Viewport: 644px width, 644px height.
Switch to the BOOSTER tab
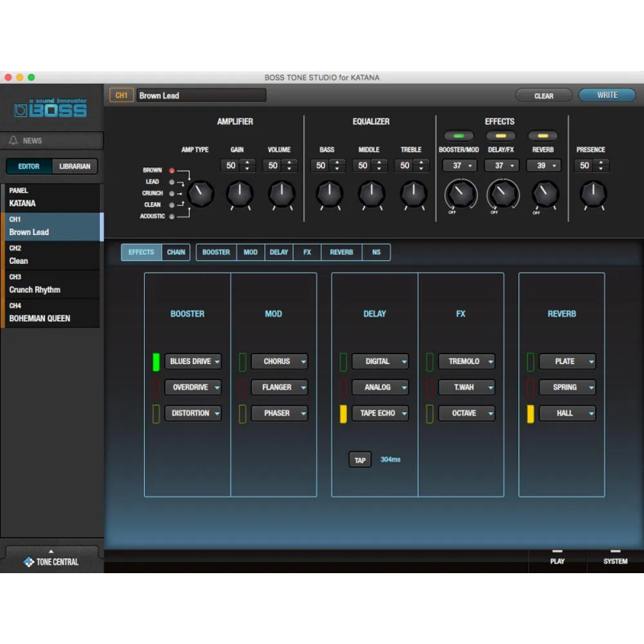pos(216,252)
